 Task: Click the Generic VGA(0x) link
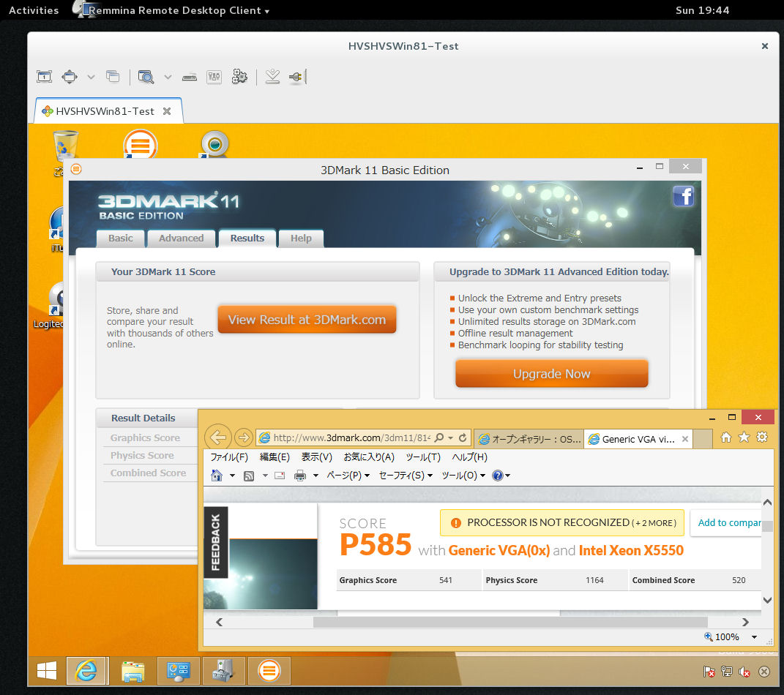499,550
